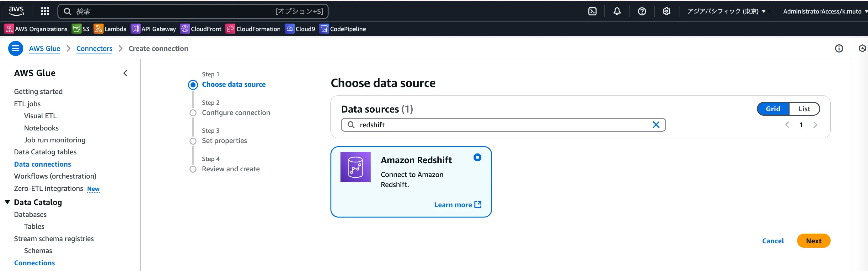Clear the redshift search text
Image resolution: width=868 pixels, height=271 pixels.
point(656,125)
